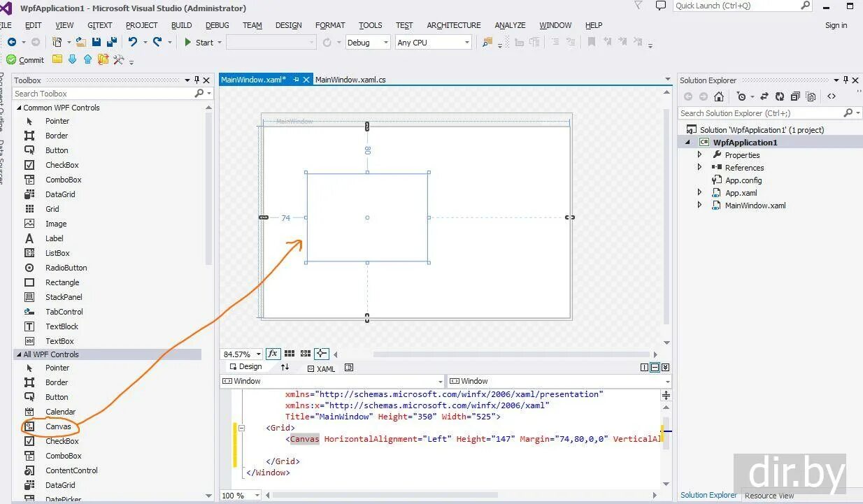
Task: Pin the Toolbox panel
Action: [x=197, y=80]
